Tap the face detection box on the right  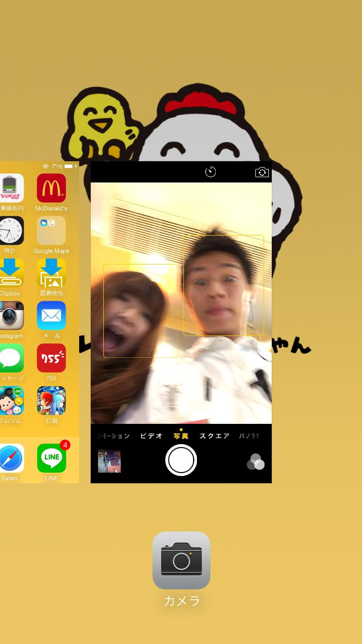(223, 285)
